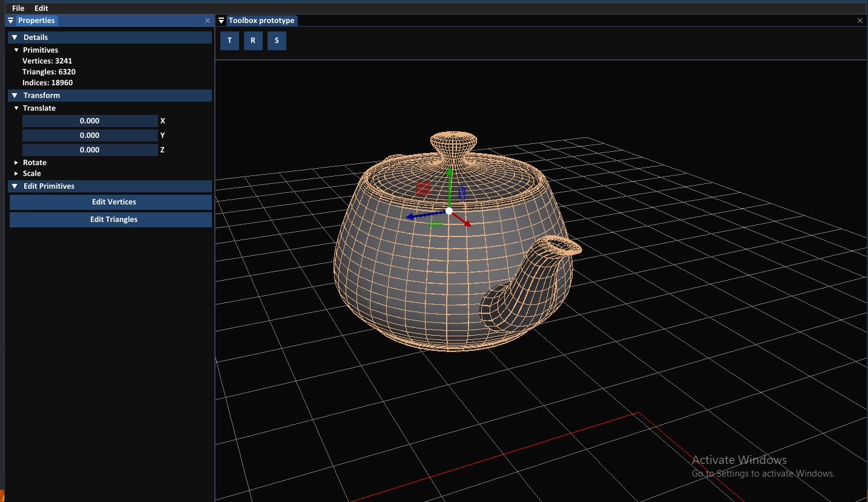Open the File menu
This screenshot has height=502, width=868.
[18, 8]
